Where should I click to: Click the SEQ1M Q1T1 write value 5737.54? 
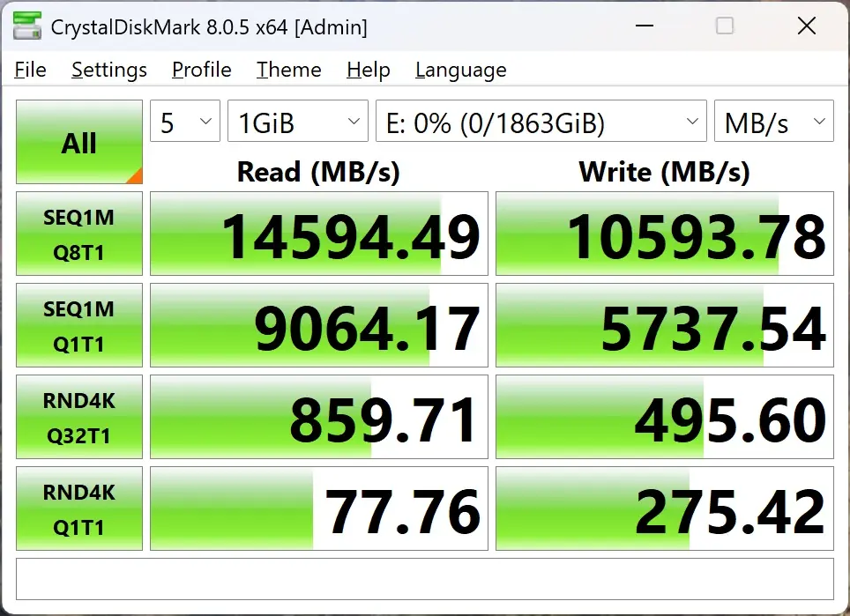click(x=665, y=325)
